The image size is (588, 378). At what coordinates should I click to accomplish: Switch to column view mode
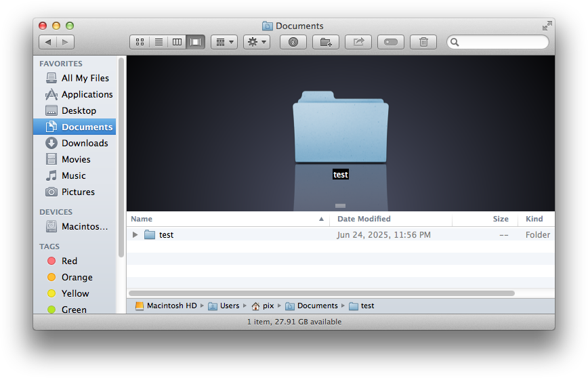coord(177,42)
